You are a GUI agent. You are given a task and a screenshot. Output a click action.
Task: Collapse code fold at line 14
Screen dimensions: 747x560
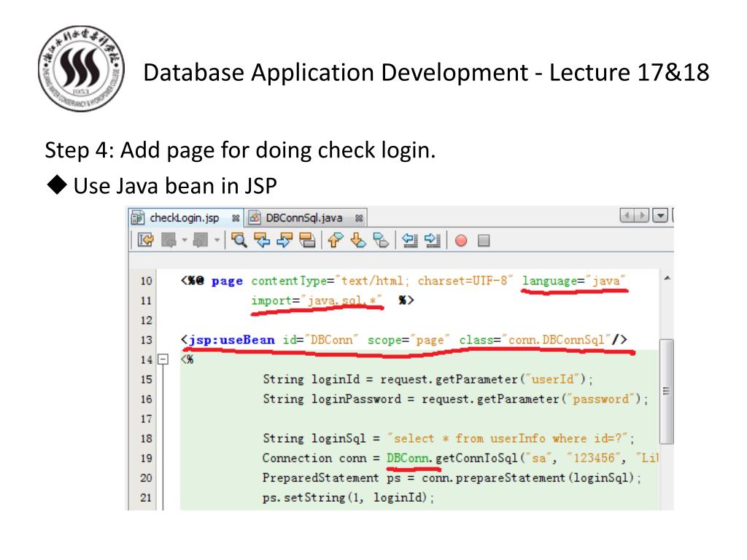click(163, 359)
